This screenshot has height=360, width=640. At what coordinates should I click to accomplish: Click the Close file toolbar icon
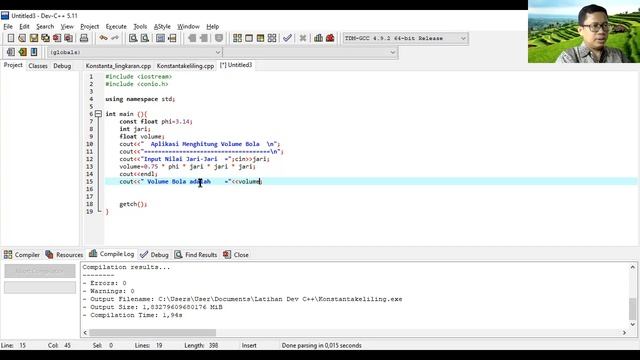tap(57, 38)
